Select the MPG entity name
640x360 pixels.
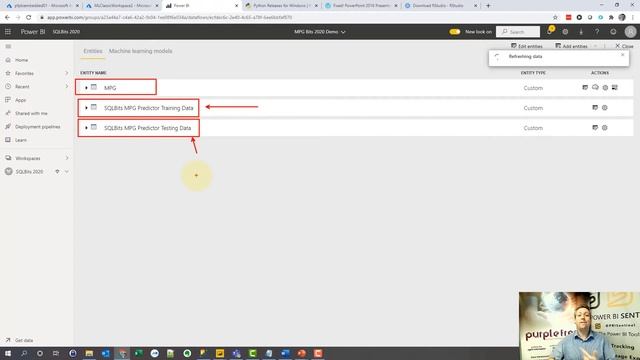click(x=110, y=88)
